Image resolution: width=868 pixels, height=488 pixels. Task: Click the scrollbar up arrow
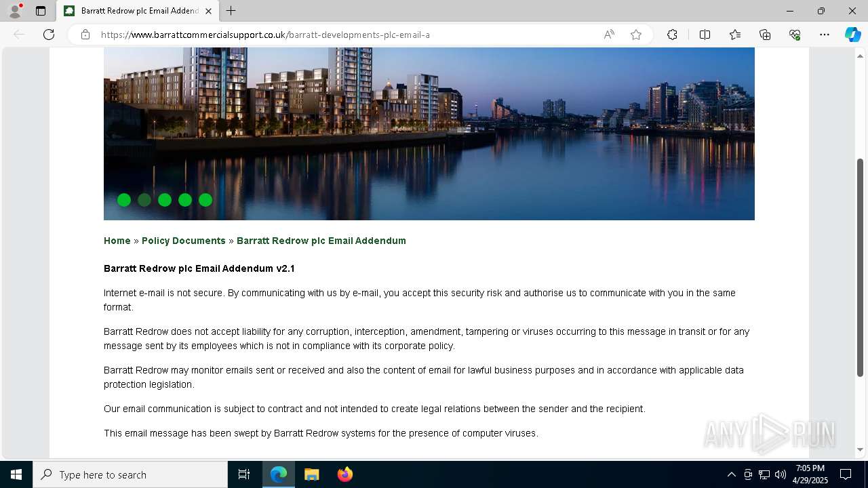[x=860, y=55]
